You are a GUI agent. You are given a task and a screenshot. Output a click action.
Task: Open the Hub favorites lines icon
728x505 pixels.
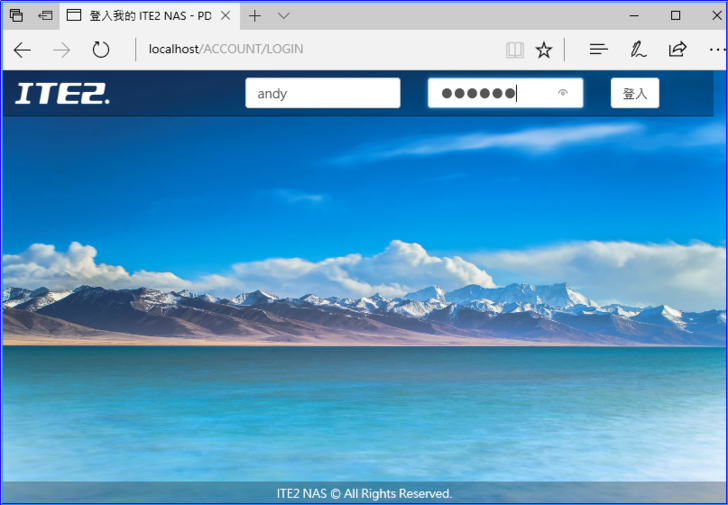(598, 49)
